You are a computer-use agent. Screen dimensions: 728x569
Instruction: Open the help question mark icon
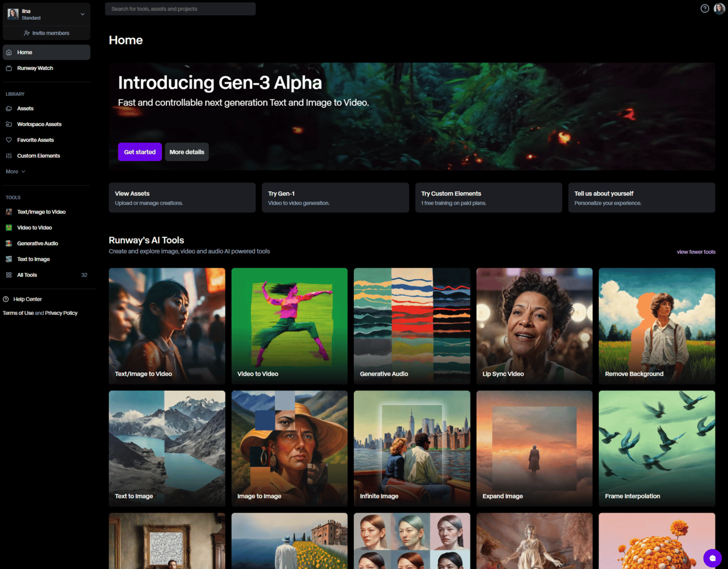point(705,8)
